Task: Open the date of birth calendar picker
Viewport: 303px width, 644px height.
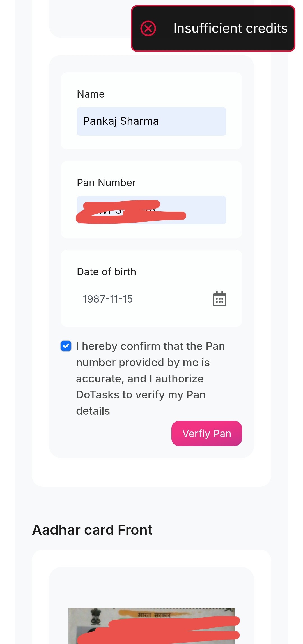Action: point(219,299)
